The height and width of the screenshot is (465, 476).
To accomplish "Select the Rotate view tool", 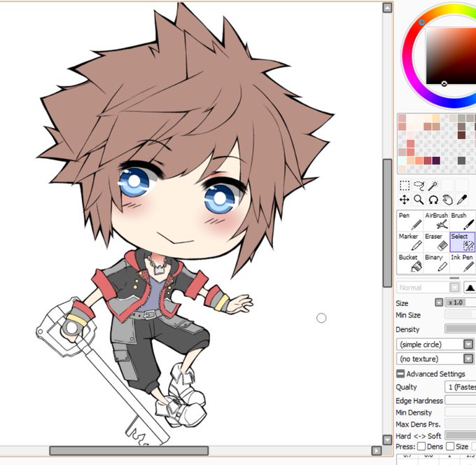I will pyautogui.click(x=433, y=200).
